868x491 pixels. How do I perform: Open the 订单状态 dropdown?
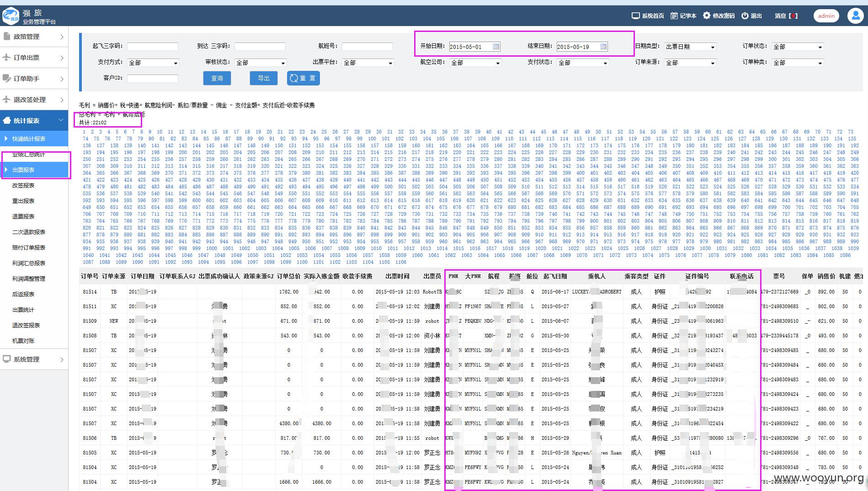pos(798,47)
